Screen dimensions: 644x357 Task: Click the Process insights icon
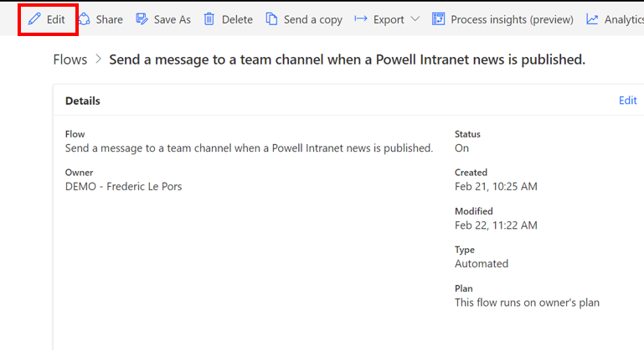click(438, 19)
